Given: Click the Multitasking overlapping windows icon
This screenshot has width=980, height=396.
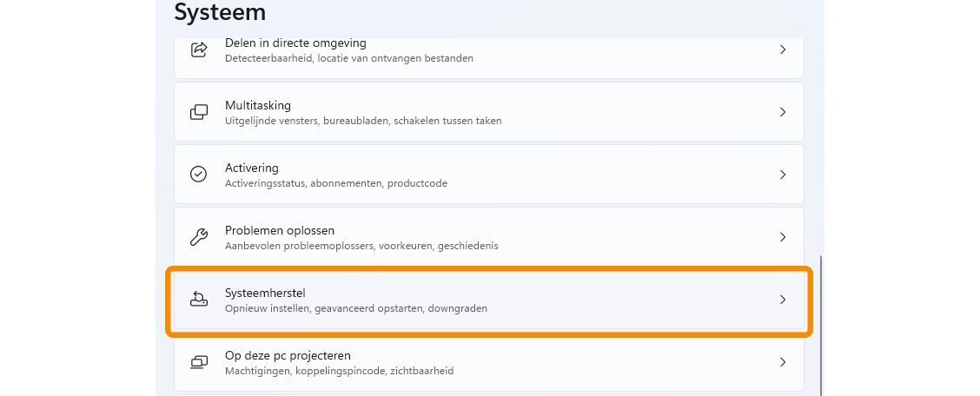Looking at the screenshot, I should (x=199, y=112).
